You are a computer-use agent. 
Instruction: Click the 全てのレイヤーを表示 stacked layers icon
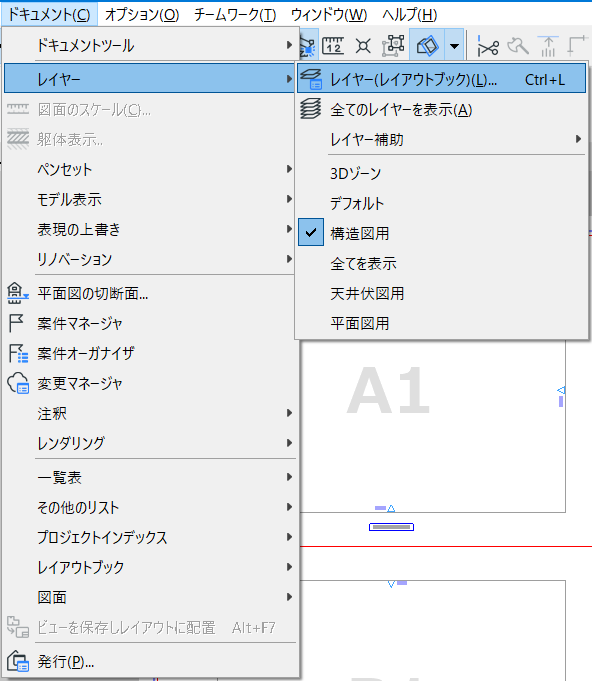pyautogui.click(x=311, y=109)
